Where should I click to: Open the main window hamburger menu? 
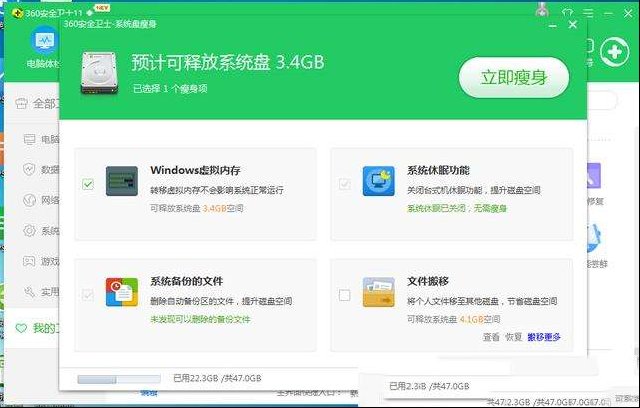pos(588,13)
